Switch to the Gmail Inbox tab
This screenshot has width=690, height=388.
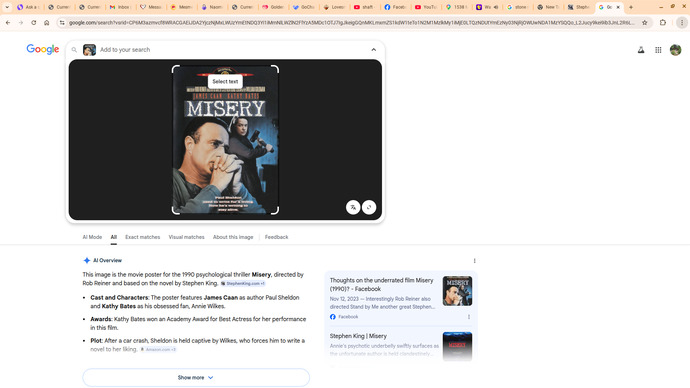(120, 7)
